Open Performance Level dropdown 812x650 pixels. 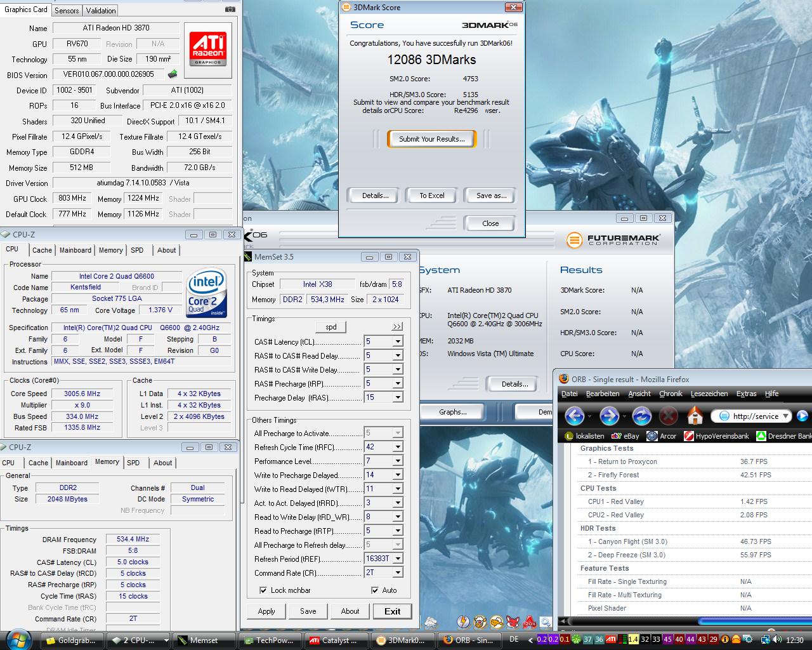(398, 461)
